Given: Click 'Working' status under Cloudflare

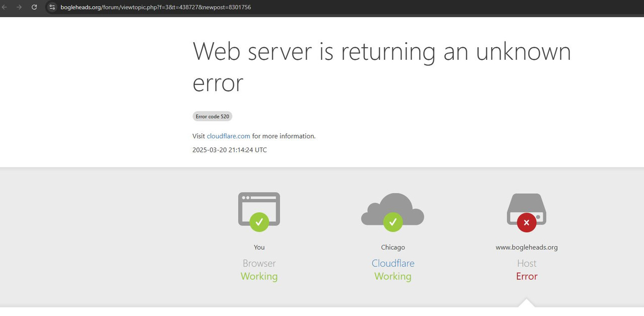Looking at the screenshot, I should (393, 276).
